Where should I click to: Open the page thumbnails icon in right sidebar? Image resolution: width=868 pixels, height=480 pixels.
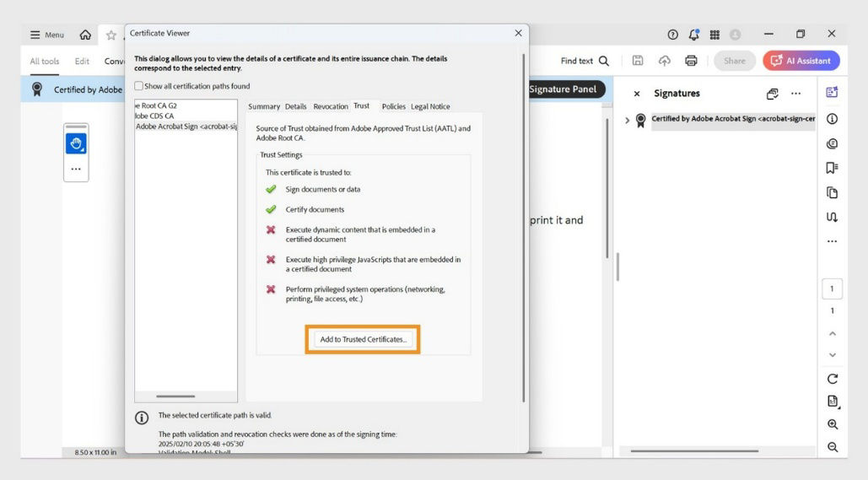point(832,192)
